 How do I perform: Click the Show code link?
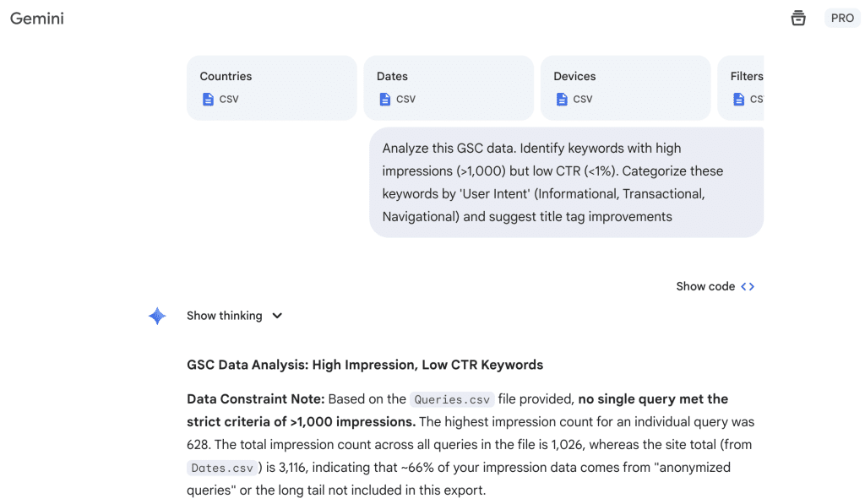[x=705, y=285]
